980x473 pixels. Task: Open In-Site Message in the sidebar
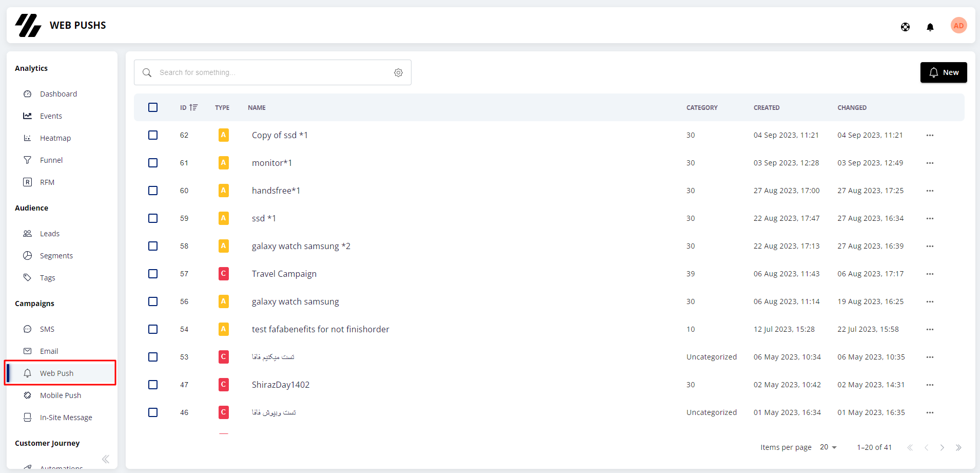pos(66,418)
